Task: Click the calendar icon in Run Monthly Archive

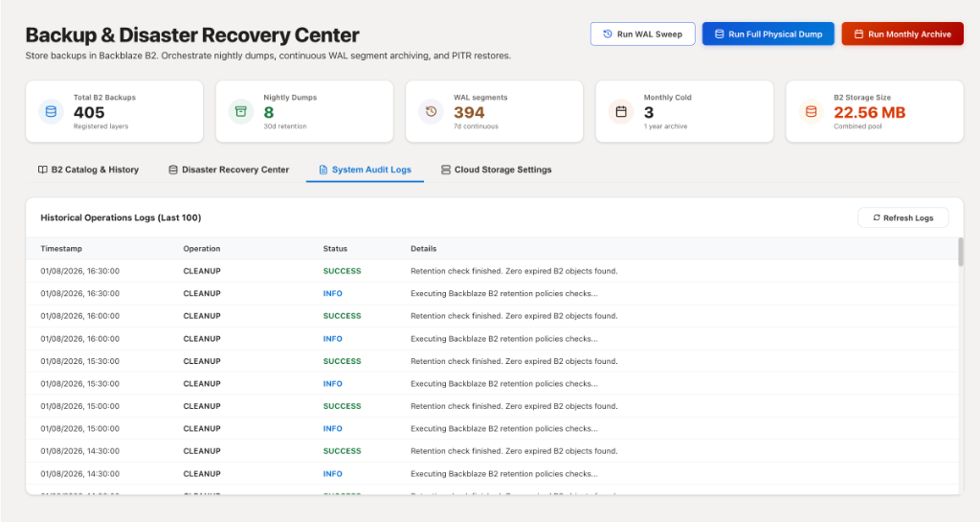Action: [858, 34]
